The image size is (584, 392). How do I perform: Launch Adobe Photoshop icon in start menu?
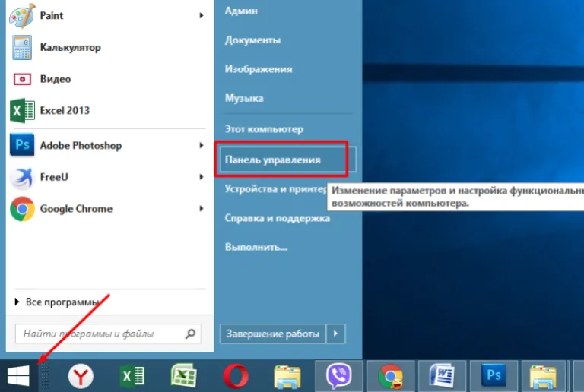(22, 144)
